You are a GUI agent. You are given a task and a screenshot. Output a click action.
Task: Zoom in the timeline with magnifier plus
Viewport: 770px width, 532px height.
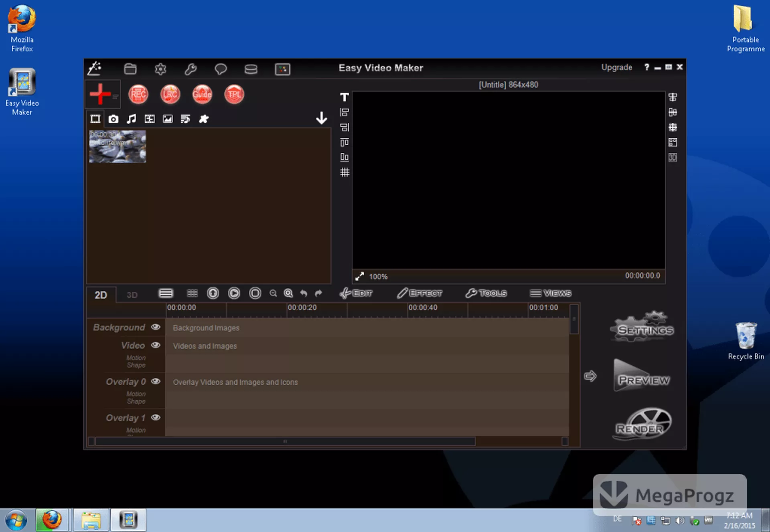click(x=288, y=293)
